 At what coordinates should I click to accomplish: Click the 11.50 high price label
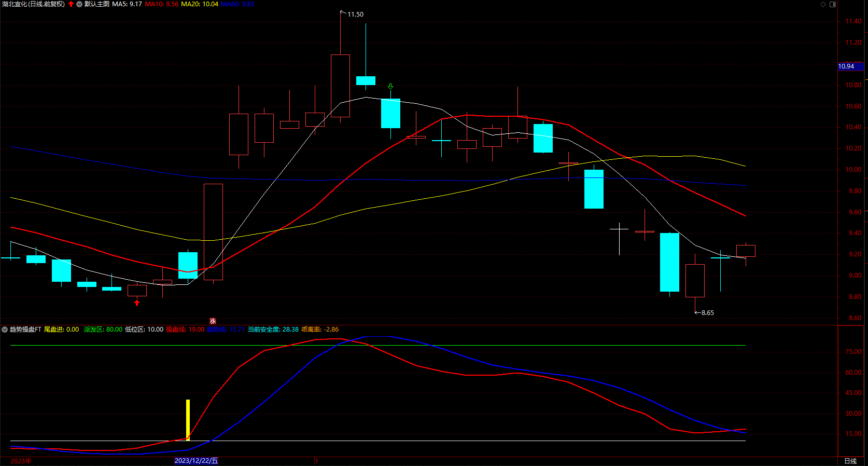pos(355,15)
